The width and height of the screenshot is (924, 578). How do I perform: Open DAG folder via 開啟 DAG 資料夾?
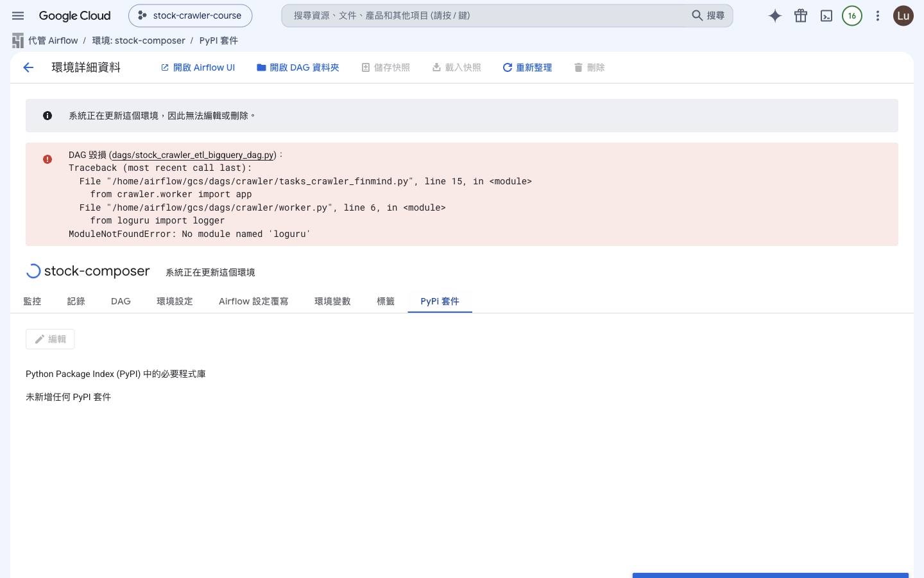[298, 67]
